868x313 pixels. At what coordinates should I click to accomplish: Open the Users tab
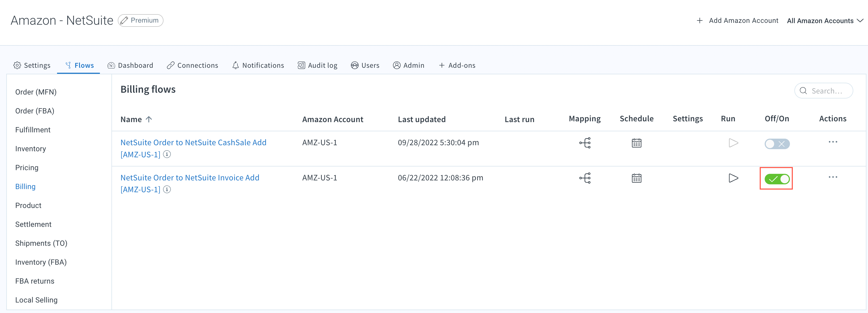365,65
